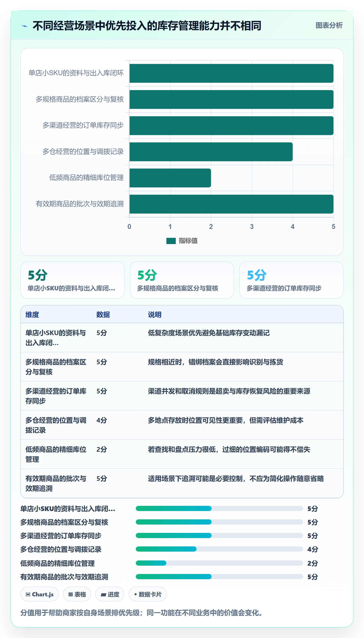The width and height of the screenshot is (364, 638).
Task: Click table row name 多仓经营的位置与调拨记录
Action: pos(56,425)
